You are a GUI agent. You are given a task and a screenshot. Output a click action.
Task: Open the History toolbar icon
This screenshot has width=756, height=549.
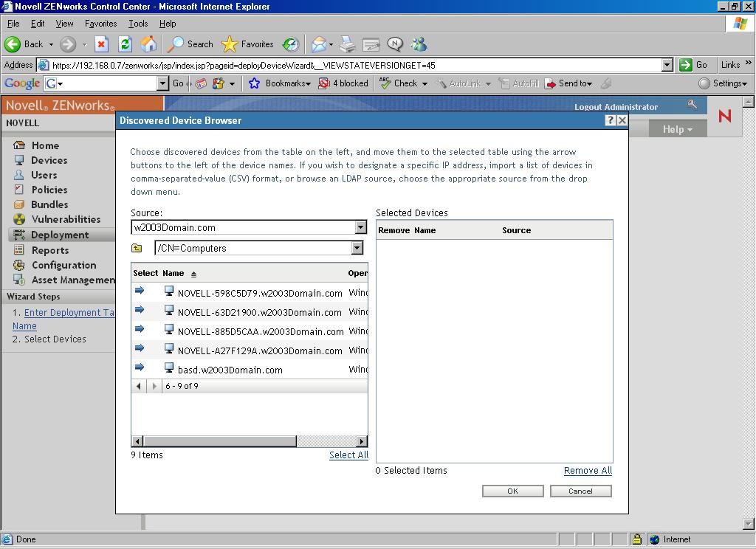pyautogui.click(x=291, y=45)
